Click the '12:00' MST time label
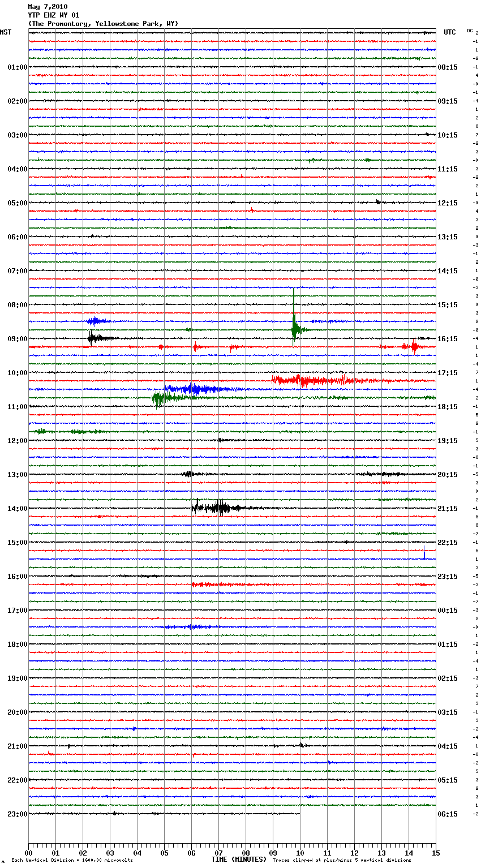 click(x=18, y=441)
